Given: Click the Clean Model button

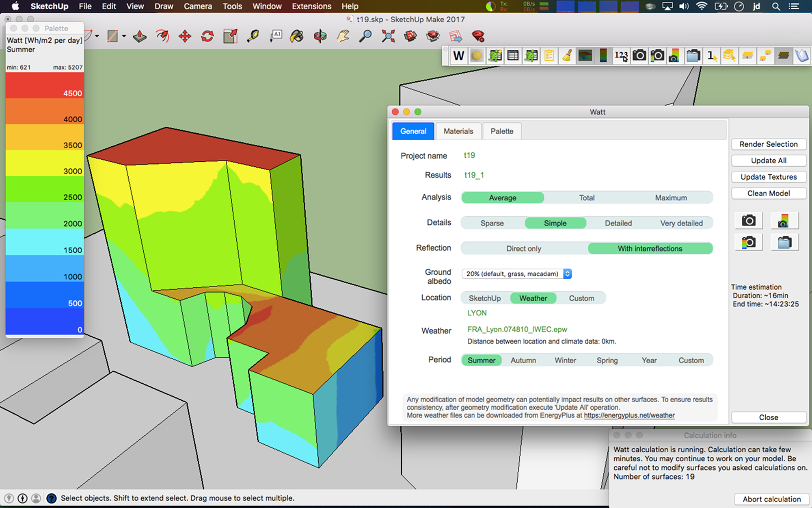Looking at the screenshot, I should pos(769,193).
